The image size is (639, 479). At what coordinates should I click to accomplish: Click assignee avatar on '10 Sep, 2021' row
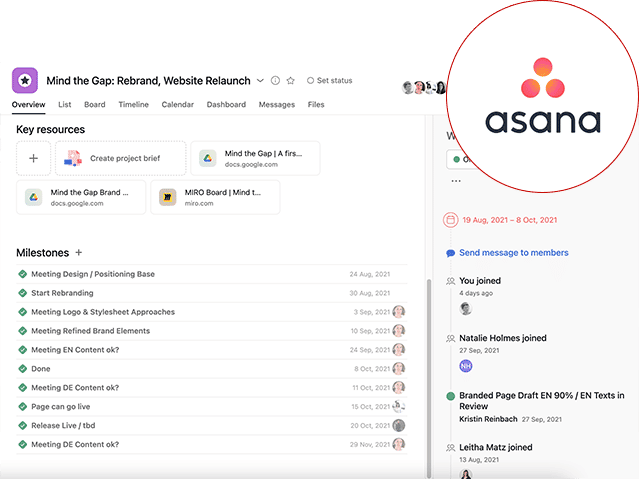[399, 331]
